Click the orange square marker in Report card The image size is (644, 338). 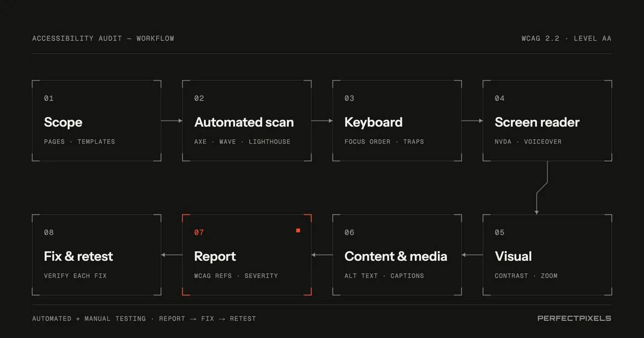298,230
